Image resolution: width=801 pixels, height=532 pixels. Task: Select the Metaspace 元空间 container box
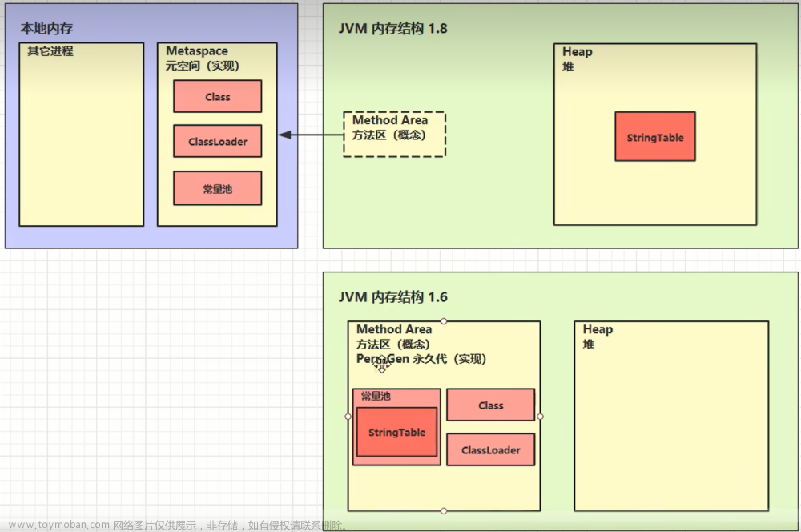pyautogui.click(x=217, y=135)
